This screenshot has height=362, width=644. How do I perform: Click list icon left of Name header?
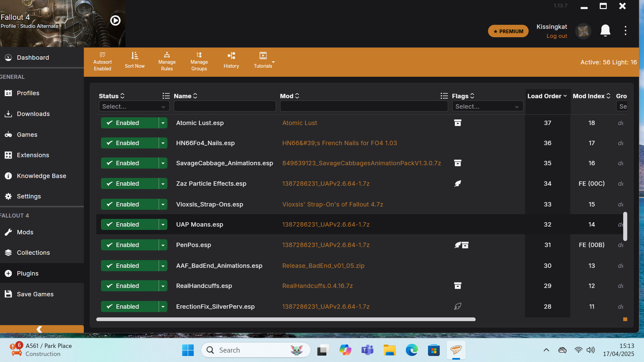coord(166,96)
